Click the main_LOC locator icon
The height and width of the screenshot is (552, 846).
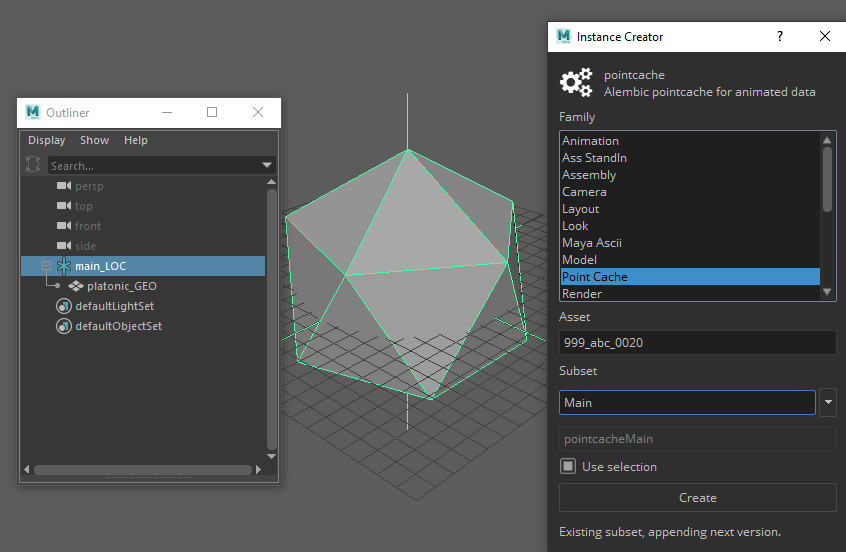pos(64,266)
